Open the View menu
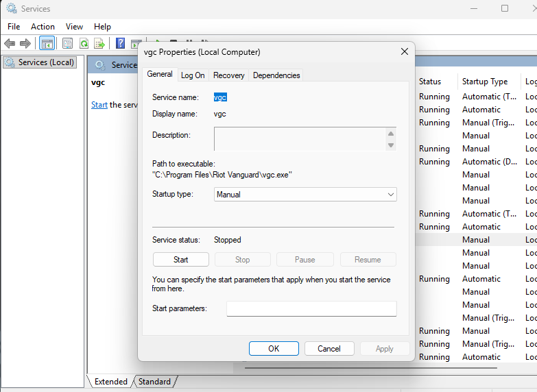The width and height of the screenshot is (537, 392). [74, 27]
